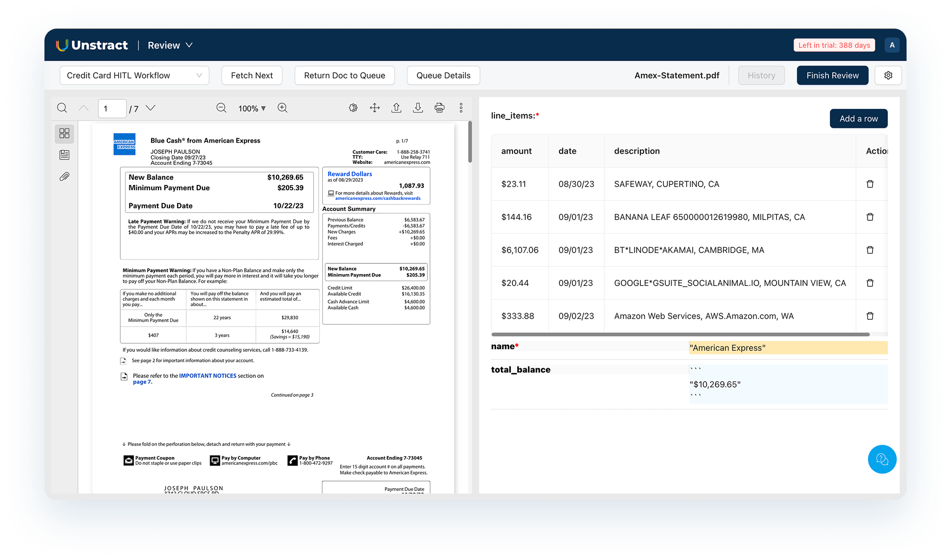Click the page number input field

(x=112, y=109)
